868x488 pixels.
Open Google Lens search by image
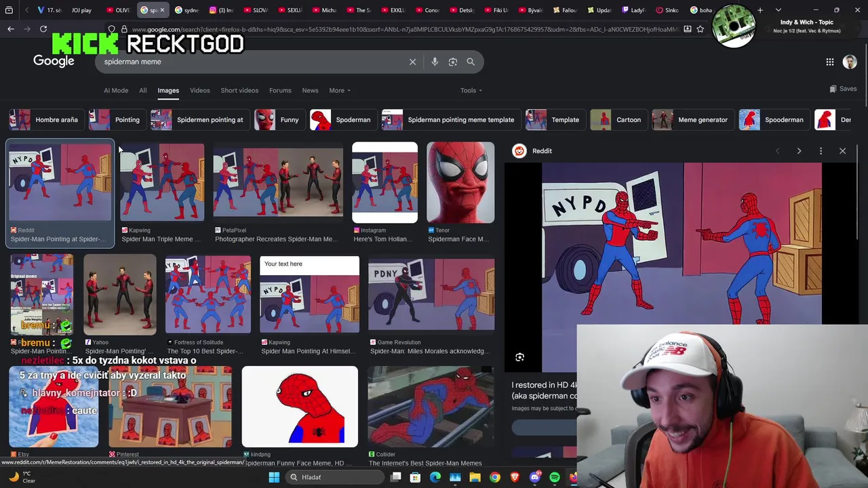click(453, 62)
